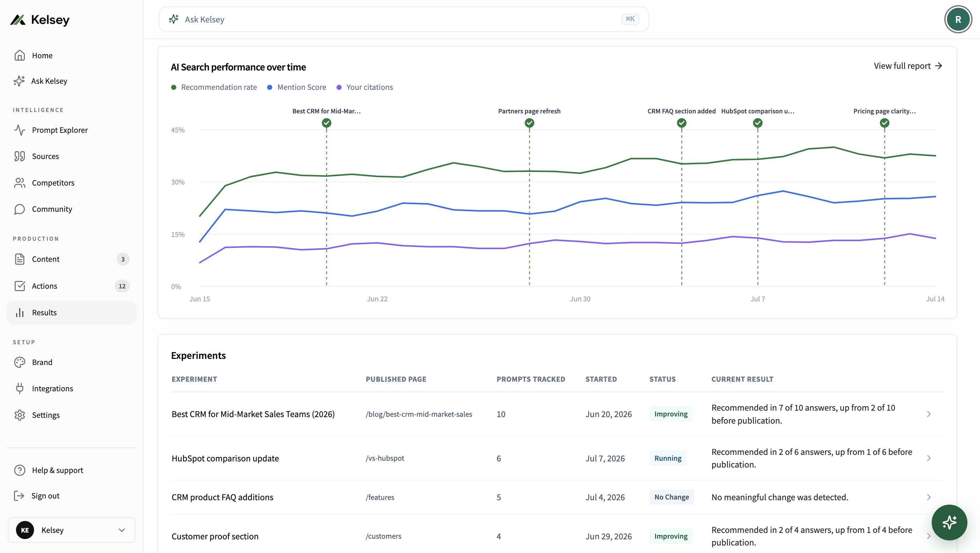The image size is (980, 553).
Task: Click the Results bar chart icon
Action: click(x=19, y=313)
